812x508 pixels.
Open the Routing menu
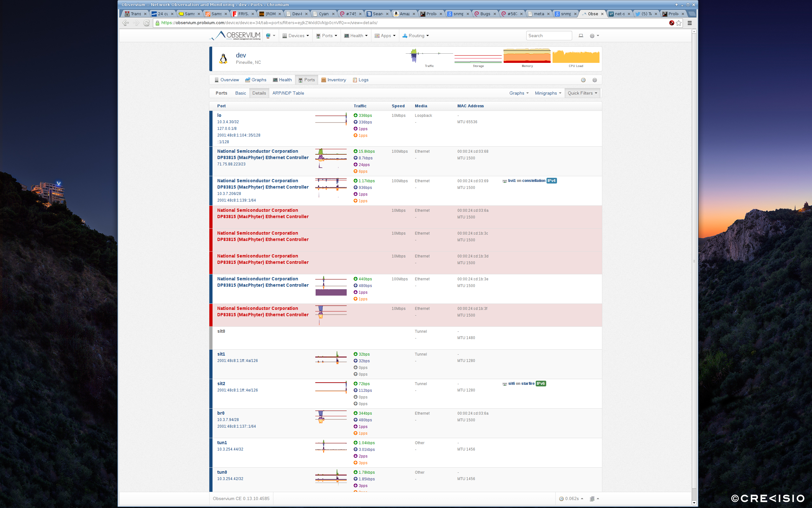point(416,36)
